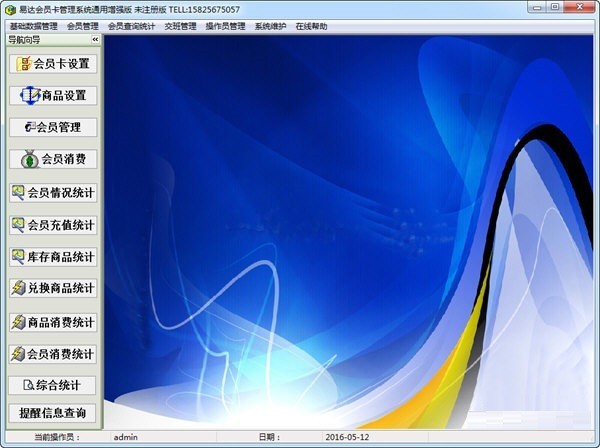Viewport: 600px width, 448px height.
Task: Collapse the 导航向导 navigation panel
Action: tap(95, 40)
